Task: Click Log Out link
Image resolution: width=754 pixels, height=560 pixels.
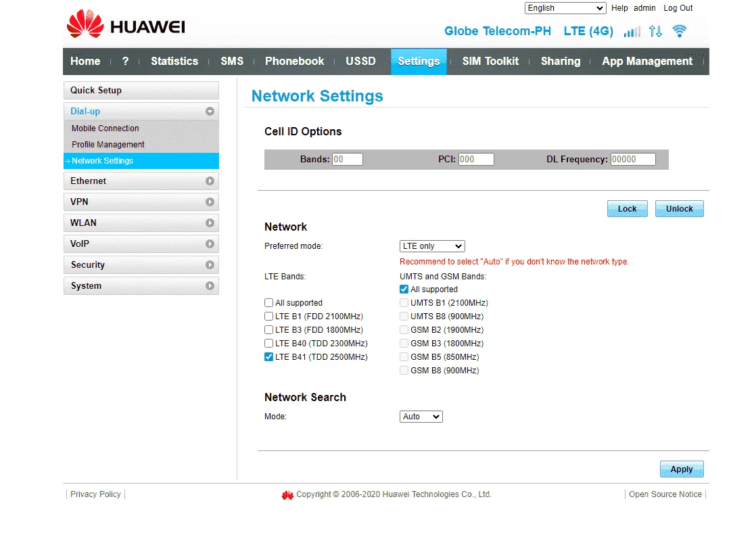Action: (678, 8)
